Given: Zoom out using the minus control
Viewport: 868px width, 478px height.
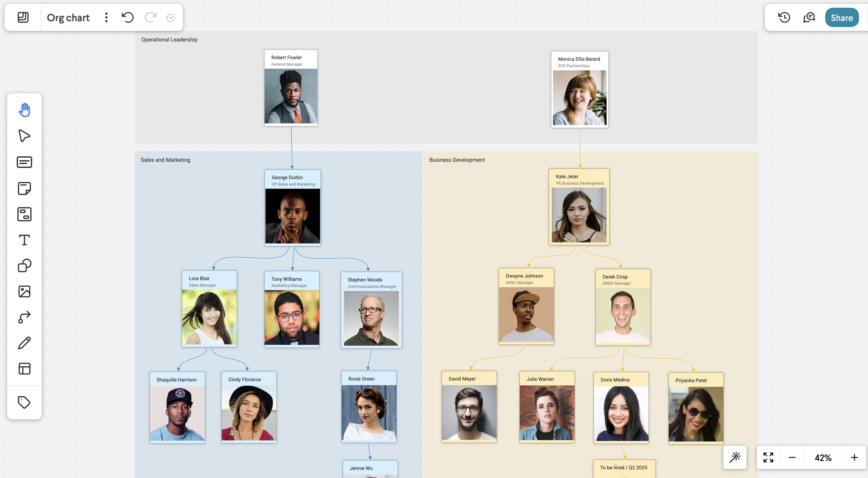Looking at the screenshot, I should [792, 457].
